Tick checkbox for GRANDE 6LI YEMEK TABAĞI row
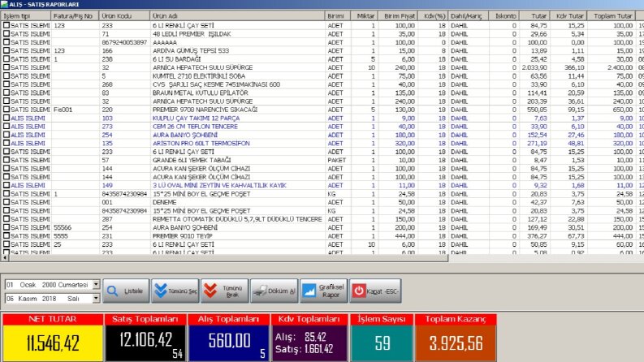 [6, 160]
